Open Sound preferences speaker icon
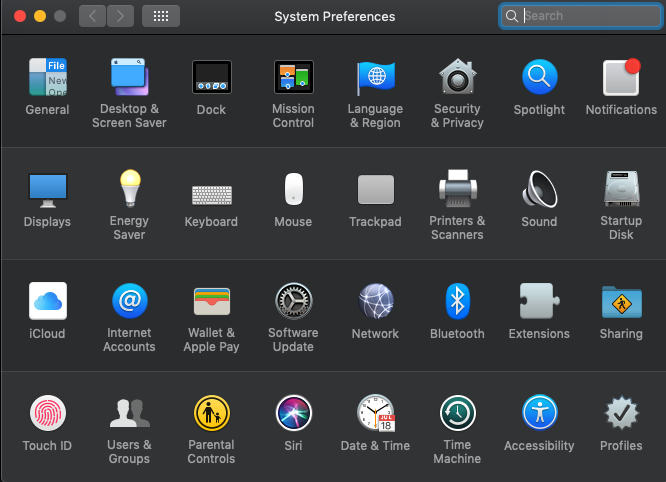The image size is (666, 482). pyautogui.click(x=539, y=189)
